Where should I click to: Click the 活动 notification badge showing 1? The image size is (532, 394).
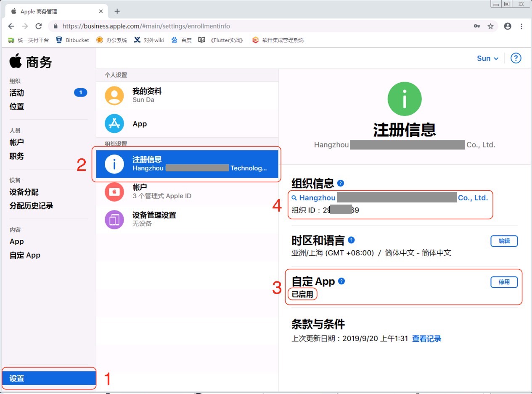(x=81, y=92)
